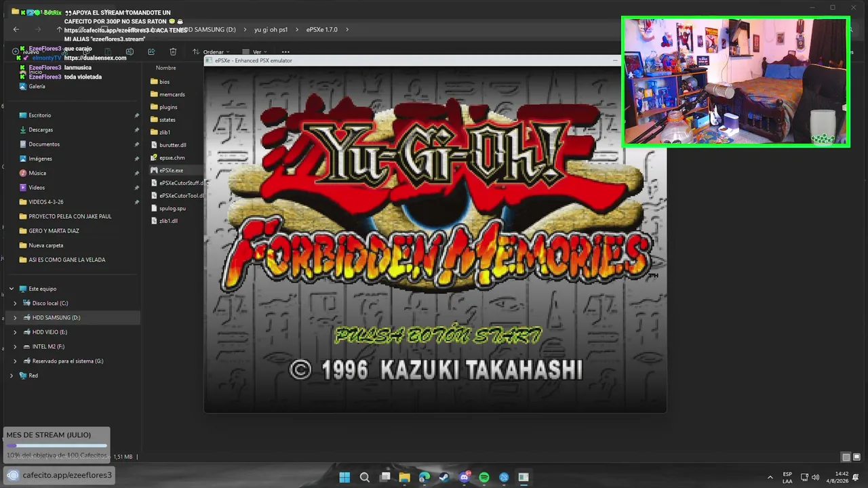The image size is (868, 488).
Task: Open the ESP LAA language indicator
Action: point(787,477)
